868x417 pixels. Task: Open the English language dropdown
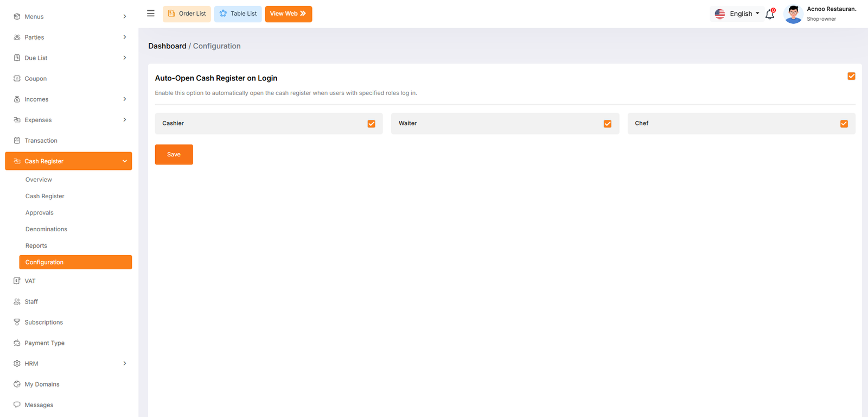[x=737, y=14]
